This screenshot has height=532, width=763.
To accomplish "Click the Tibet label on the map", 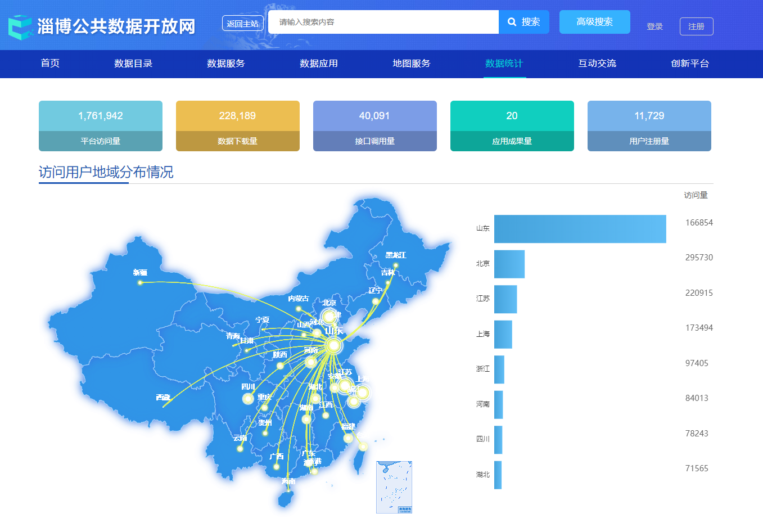I will point(163,398).
